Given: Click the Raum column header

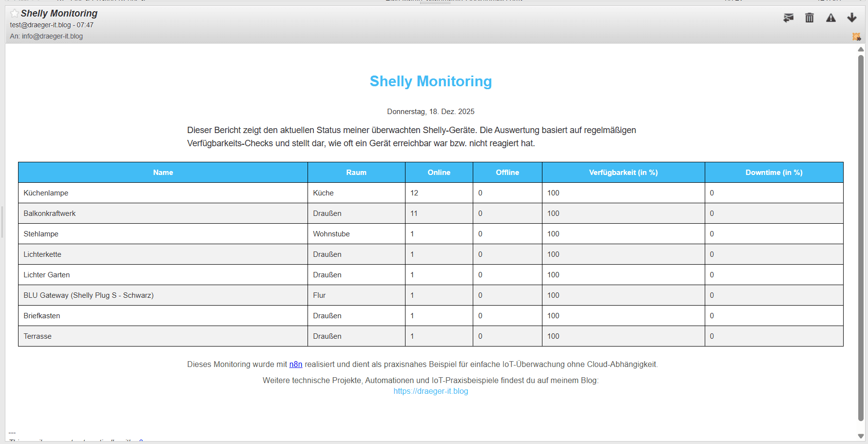Looking at the screenshot, I should point(356,173).
